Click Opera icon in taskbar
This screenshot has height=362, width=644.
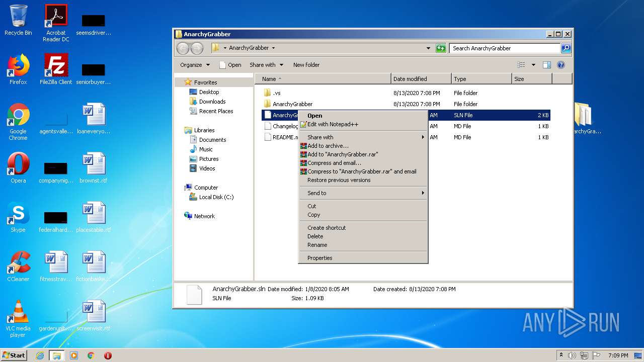pyautogui.click(x=108, y=355)
